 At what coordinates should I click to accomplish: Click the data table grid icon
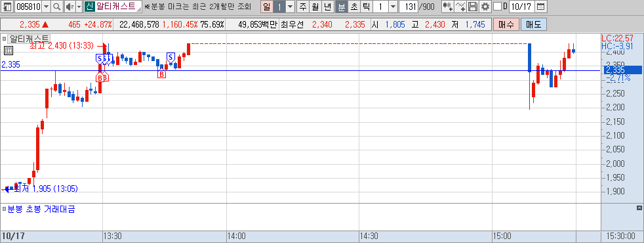9,51
